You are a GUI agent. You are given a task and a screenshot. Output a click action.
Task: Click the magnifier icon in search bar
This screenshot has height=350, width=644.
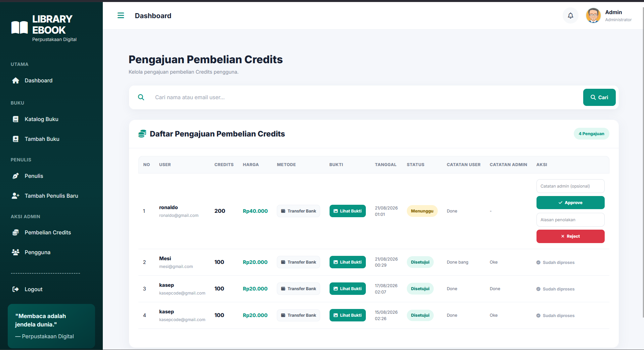click(141, 97)
